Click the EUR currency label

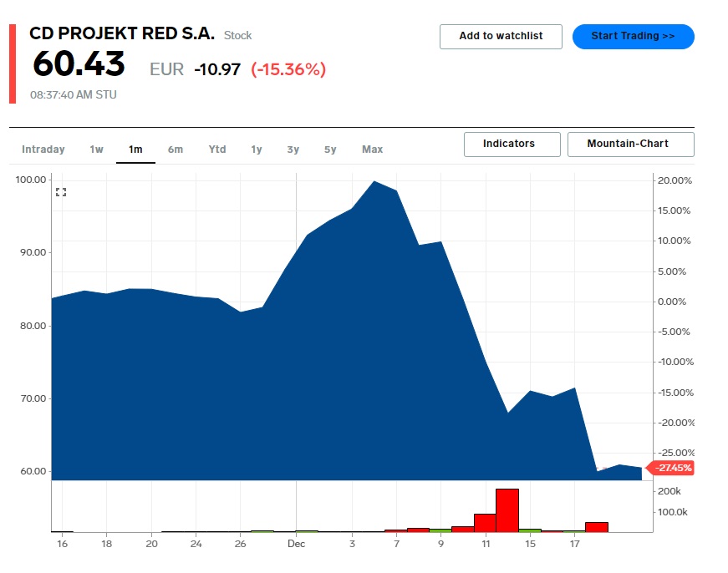click(166, 69)
